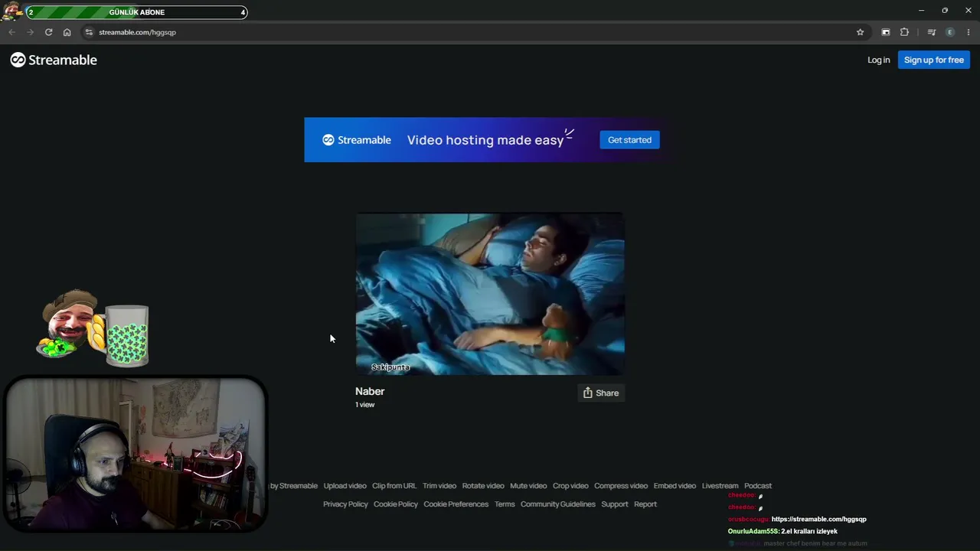The width and height of the screenshot is (980, 551).
Task: Open the Crop video footer link
Action: pyautogui.click(x=570, y=486)
